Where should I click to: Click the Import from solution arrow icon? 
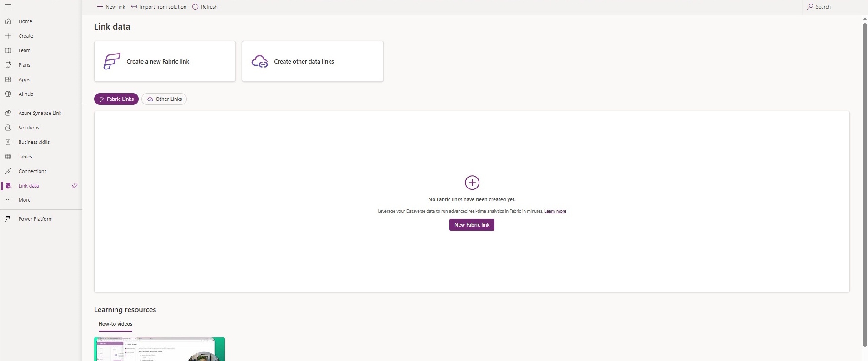[134, 7]
